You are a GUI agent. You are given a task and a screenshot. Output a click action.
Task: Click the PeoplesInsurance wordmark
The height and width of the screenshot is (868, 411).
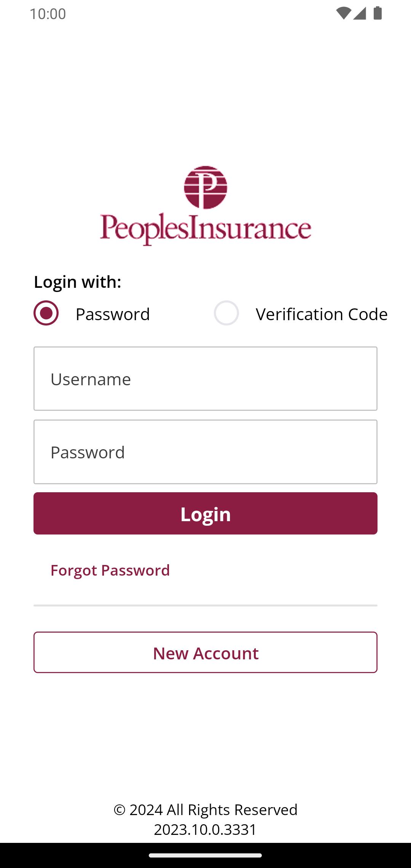(x=205, y=229)
